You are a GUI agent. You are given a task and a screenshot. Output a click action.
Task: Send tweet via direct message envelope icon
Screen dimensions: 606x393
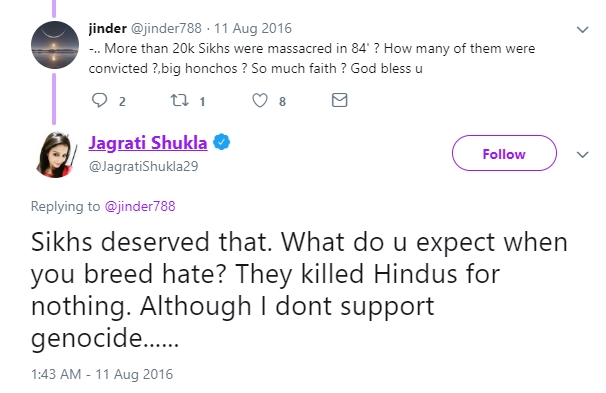pyautogui.click(x=339, y=100)
